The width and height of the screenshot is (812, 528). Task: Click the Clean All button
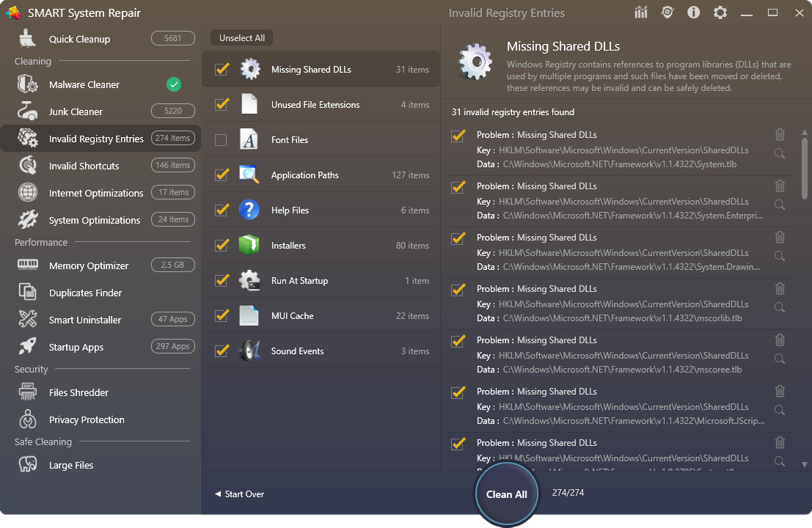tap(506, 494)
